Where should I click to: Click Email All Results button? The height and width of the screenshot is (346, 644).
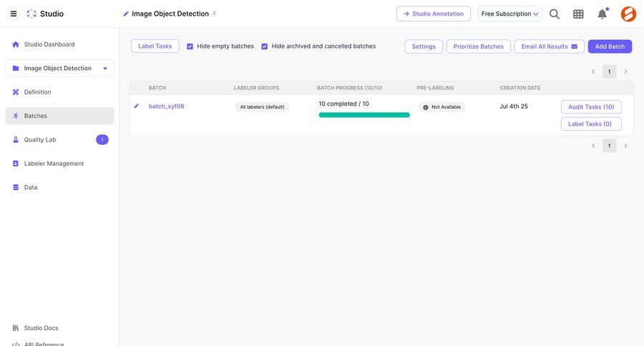549,46
